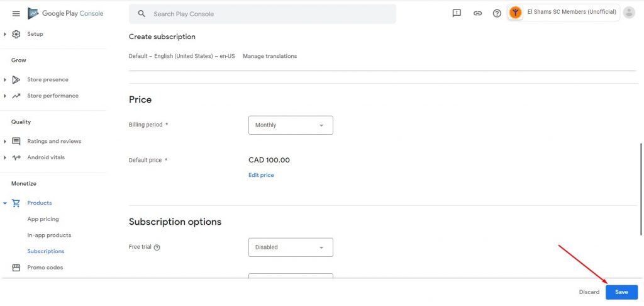
Task: Open the Subscriptions menu item
Action: point(45,251)
